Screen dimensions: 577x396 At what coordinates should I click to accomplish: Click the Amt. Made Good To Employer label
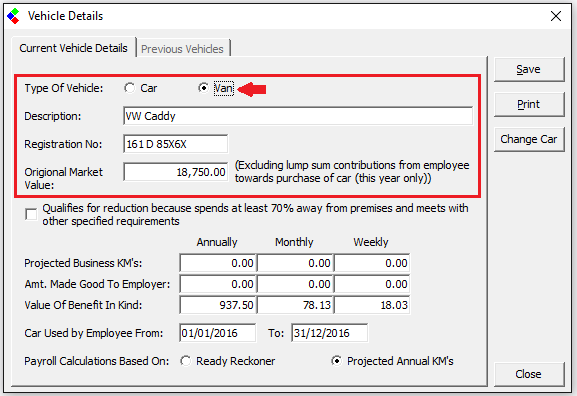pyautogui.click(x=97, y=284)
